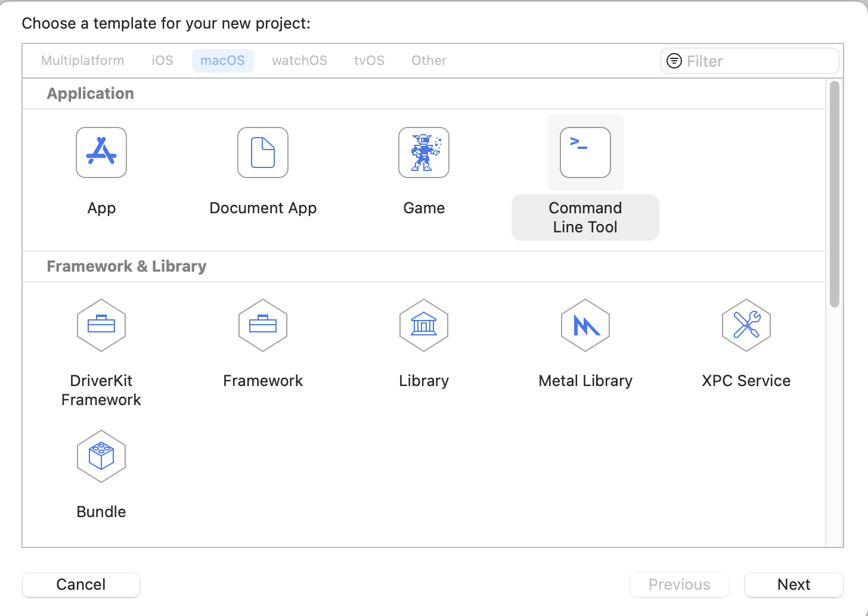Image resolution: width=868 pixels, height=616 pixels.
Task: Select the App template icon
Action: [101, 153]
